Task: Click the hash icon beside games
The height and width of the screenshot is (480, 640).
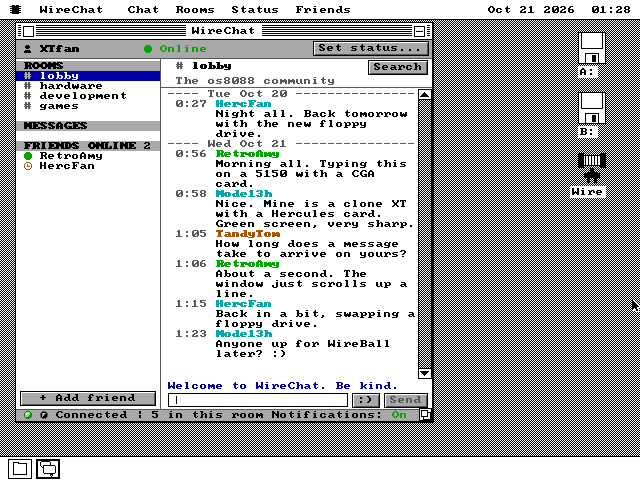Action: click(27, 106)
